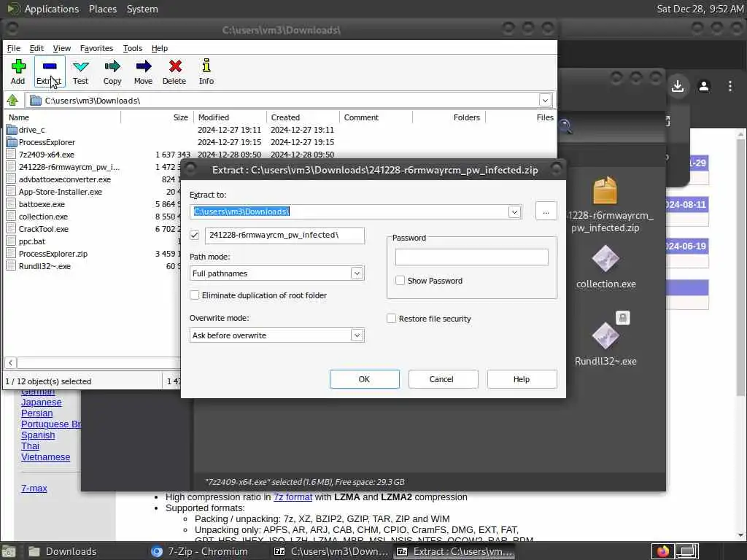Open the Edit menu
Viewport: 747px width, 560px height.
(x=36, y=48)
